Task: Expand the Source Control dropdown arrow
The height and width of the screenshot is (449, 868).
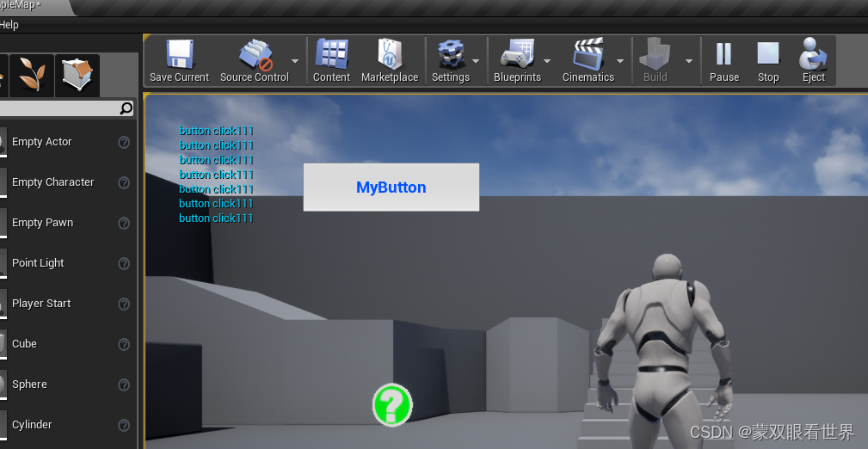Action: coord(295,61)
